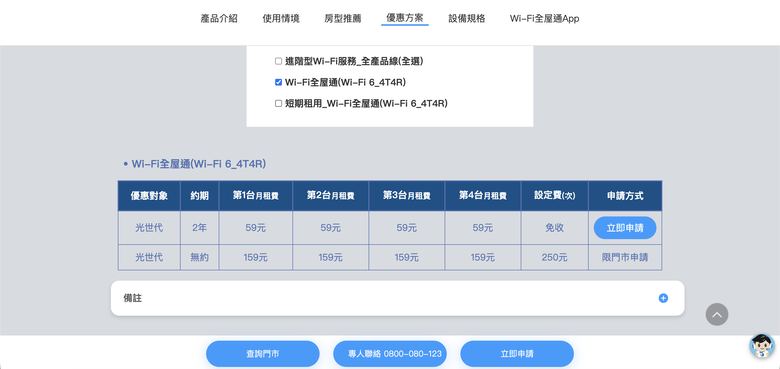Click the 第1台月租費 column header

256,196
